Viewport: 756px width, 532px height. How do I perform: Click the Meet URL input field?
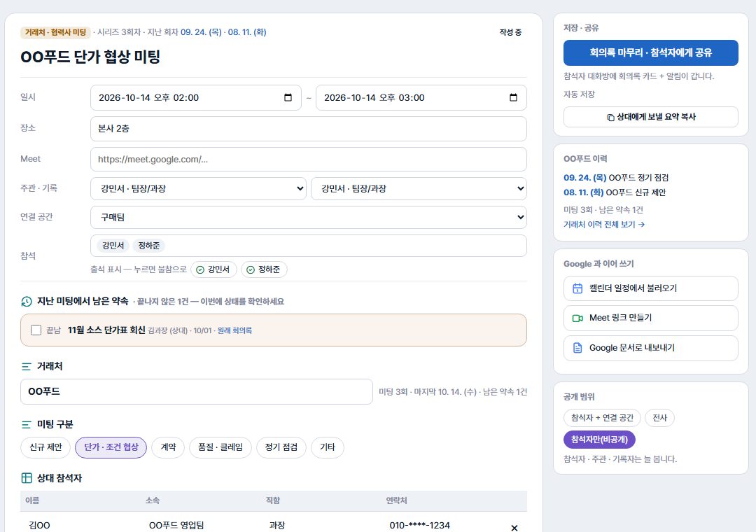[x=309, y=159]
